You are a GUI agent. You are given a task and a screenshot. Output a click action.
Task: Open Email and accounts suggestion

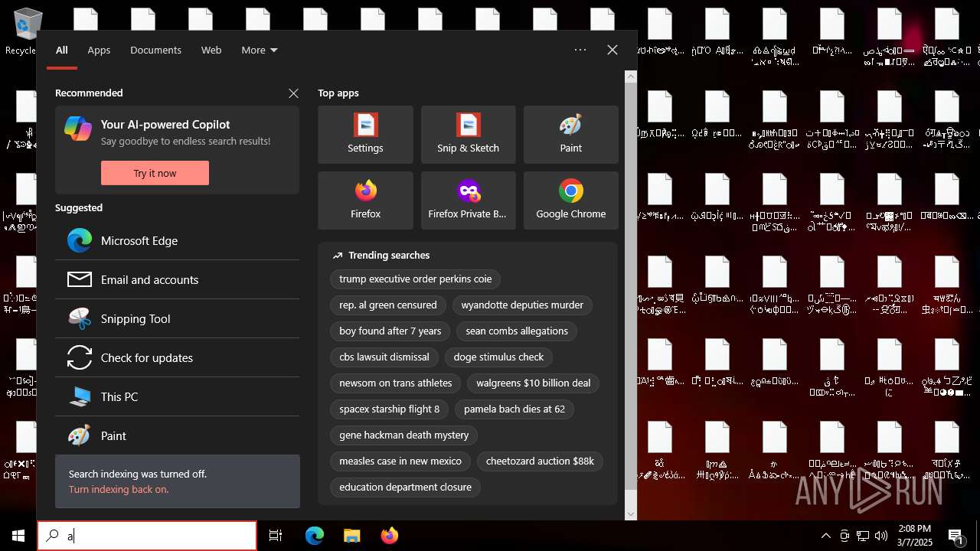click(x=177, y=279)
